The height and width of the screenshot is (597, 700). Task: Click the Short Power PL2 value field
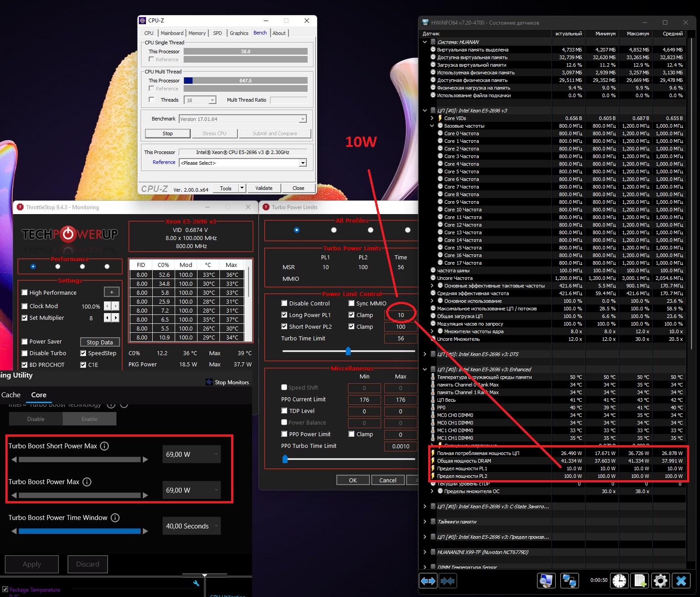click(401, 326)
